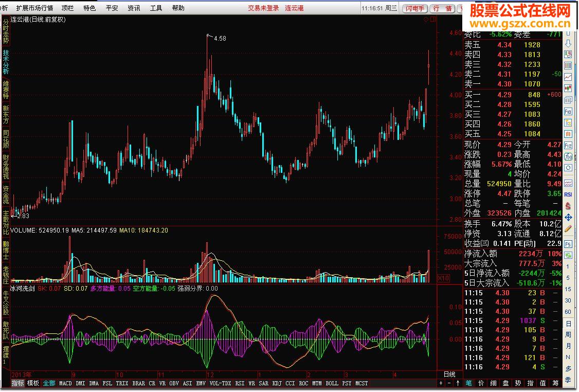
Task: Click the orange document icon
Action: tap(568, 134)
